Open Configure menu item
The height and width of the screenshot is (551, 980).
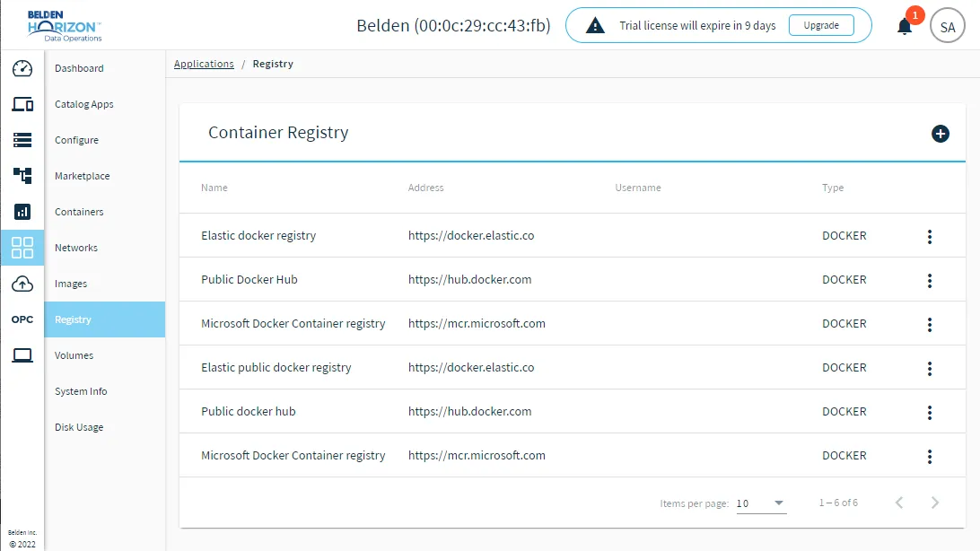point(76,140)
